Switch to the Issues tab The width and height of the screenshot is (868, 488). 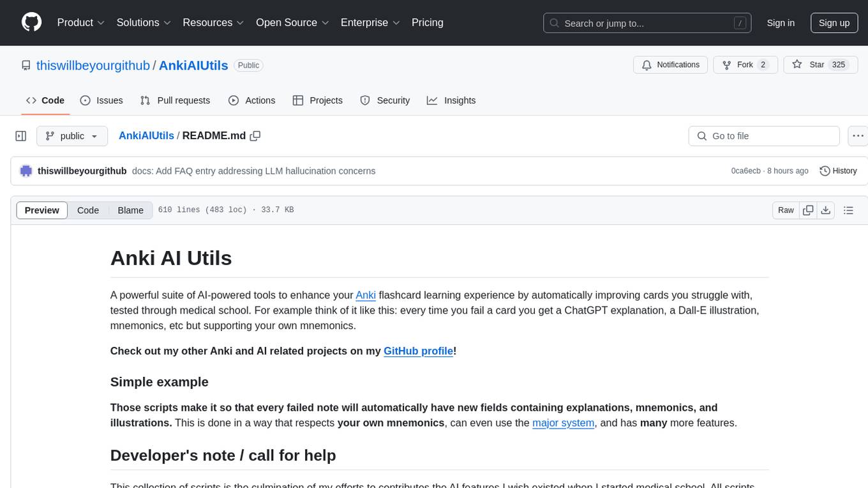click(x=101, y=100)
